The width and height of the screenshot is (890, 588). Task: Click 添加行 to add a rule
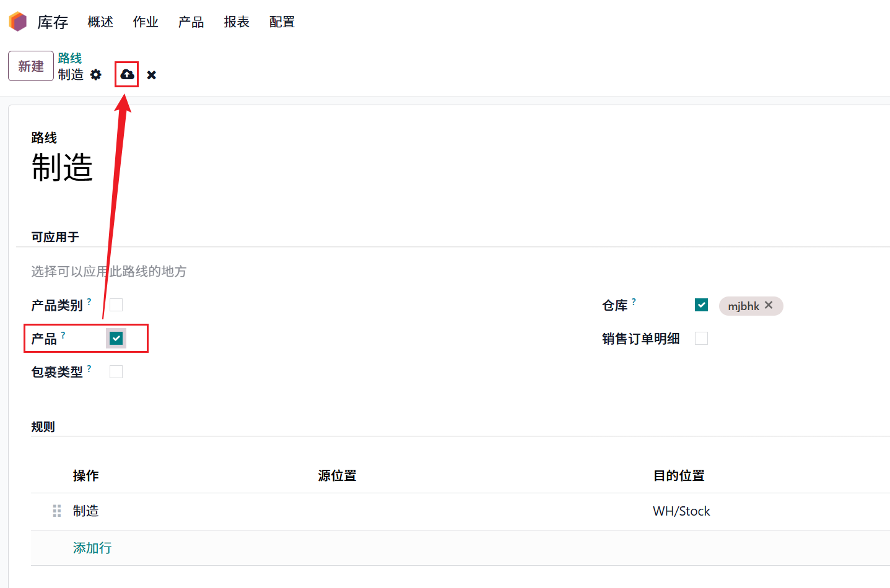(x=92, y=548)
